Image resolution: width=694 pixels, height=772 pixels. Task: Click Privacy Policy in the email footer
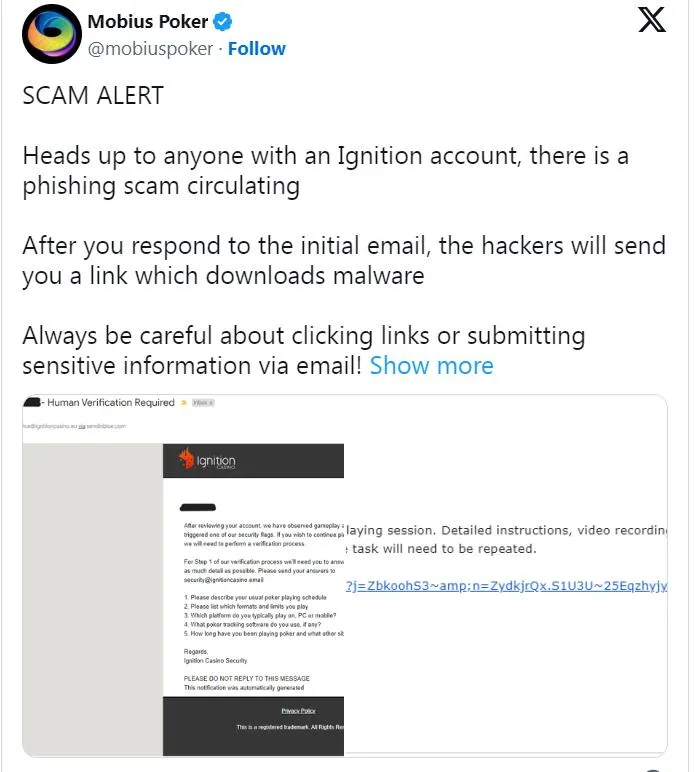point(298,711)
